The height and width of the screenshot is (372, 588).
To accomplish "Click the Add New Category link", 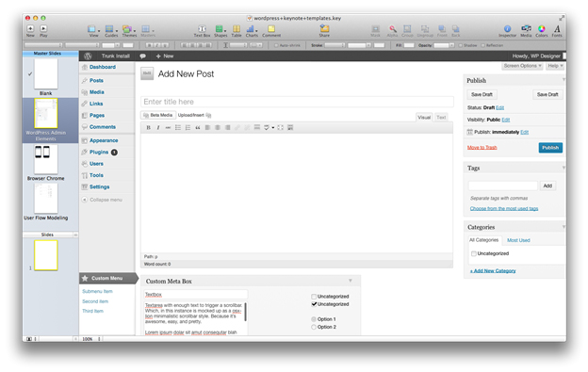I will click(x=493, y=271).
